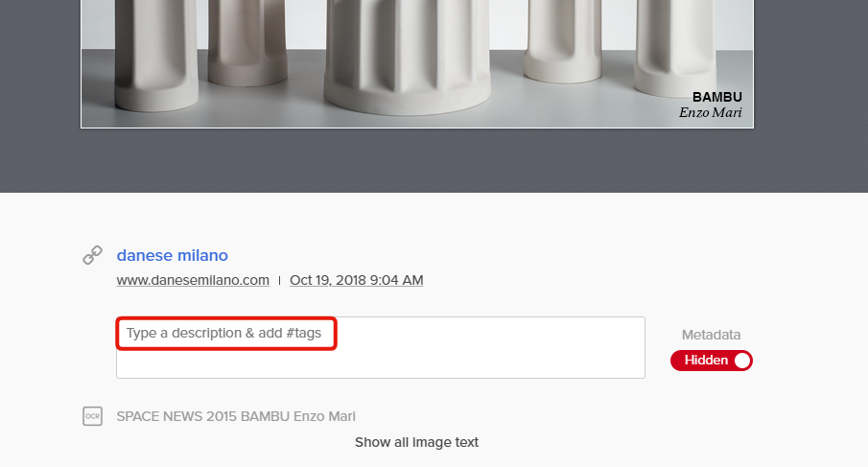Visit www.danesemilano.com source URL
Viewport: 868px width, 467px height.
(x=193, y=280)
